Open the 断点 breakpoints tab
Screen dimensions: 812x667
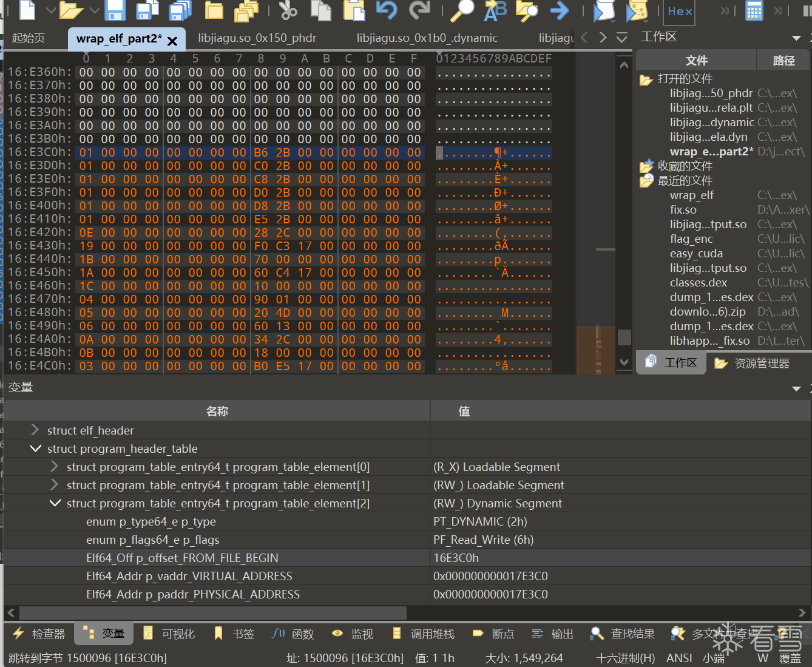(493, 634)
